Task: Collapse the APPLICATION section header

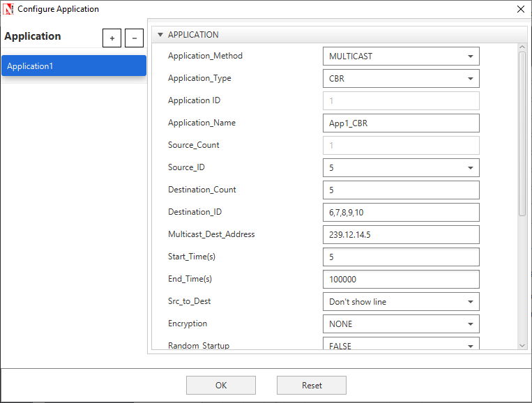Action: click(x=160, y=35)
